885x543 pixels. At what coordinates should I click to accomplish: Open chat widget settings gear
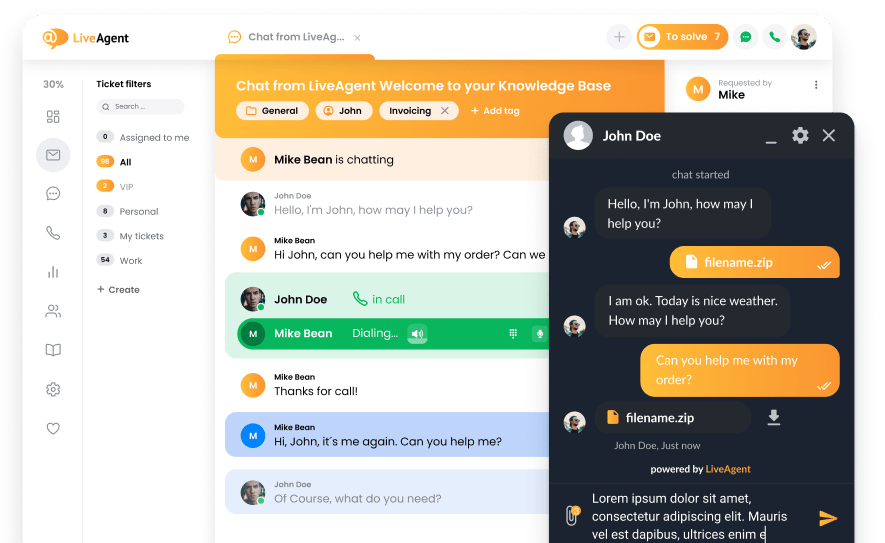coord(800,135)
